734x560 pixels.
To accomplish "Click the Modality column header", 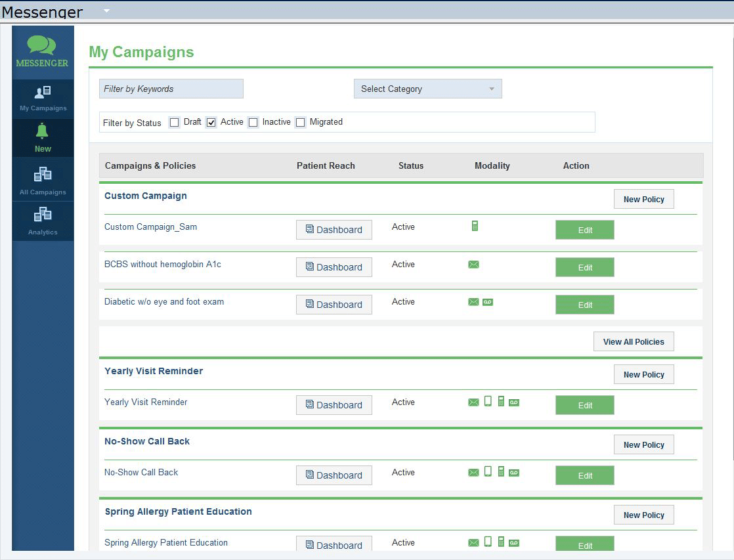I will click(x=492, y=165).
